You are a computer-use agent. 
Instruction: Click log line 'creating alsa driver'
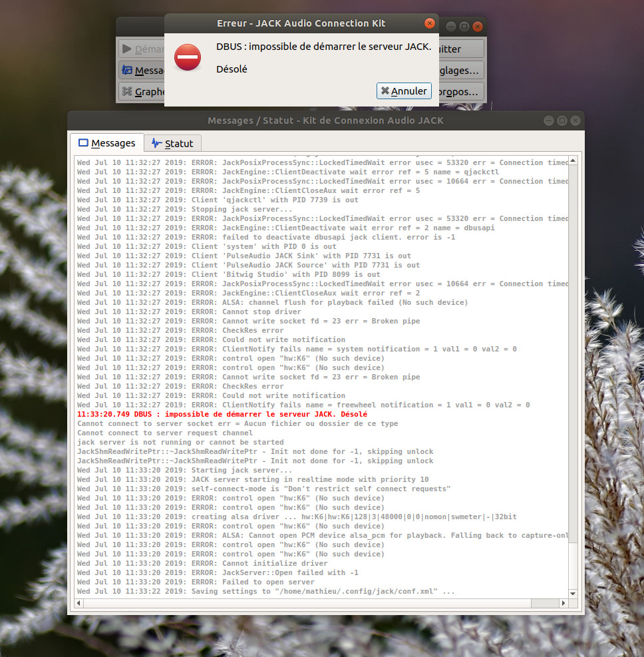[297, 517]
